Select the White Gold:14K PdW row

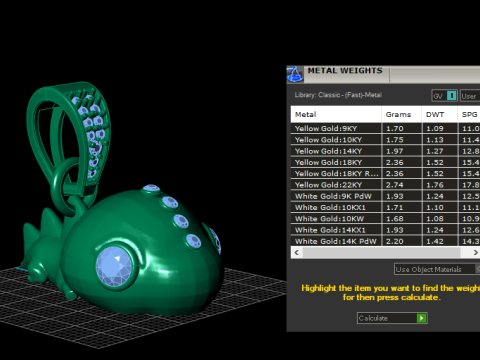tap(385, 241)
